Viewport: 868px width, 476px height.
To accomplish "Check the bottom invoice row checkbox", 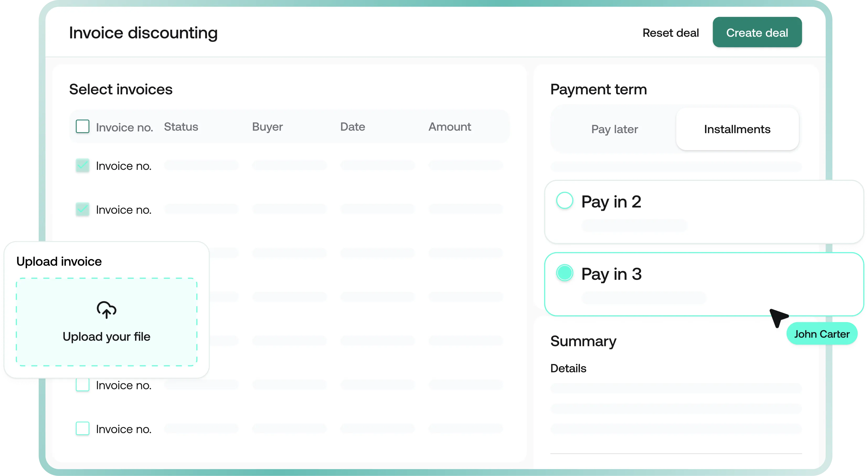I will [x=83, y=429].
